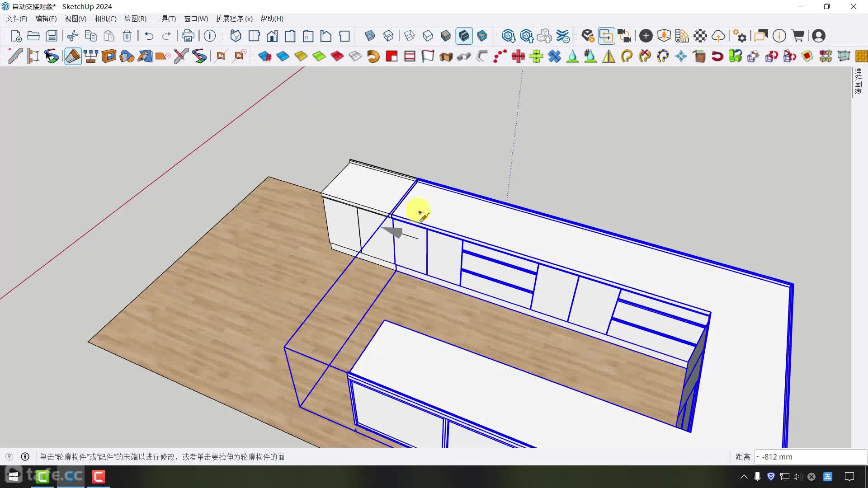Click the orange grid texture icon

pyautogui.click(x=861, y=56)
